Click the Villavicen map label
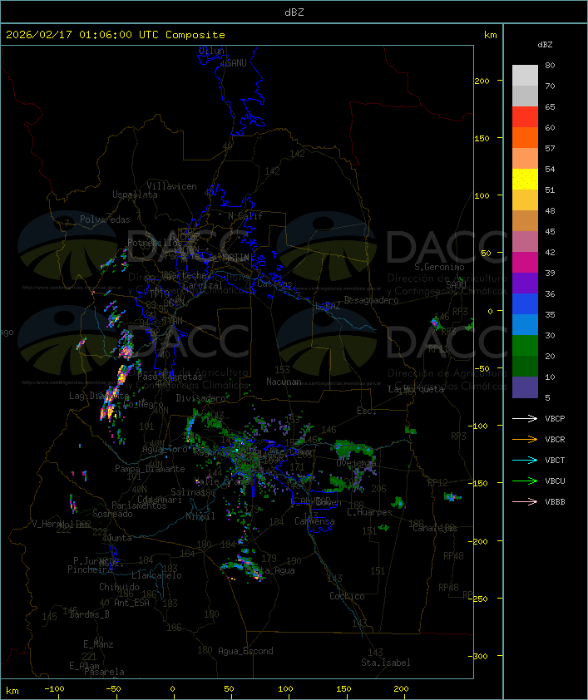The image size is (588, 700). pyautogui.click(x=172, y=186)
